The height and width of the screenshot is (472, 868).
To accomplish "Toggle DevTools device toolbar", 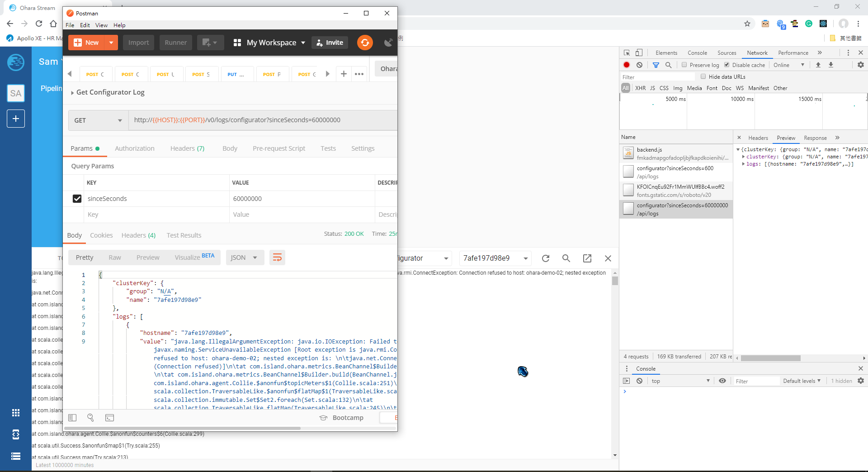I will click(639, 53).
